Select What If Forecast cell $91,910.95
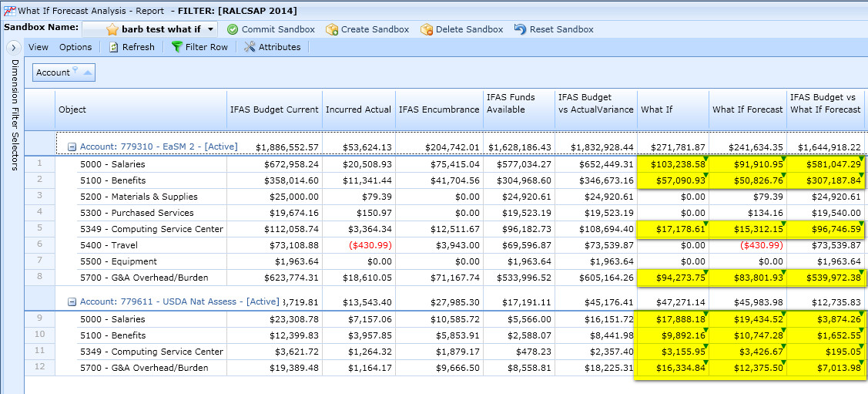Viewport: 868px width, 394px height. coord(748,164)
